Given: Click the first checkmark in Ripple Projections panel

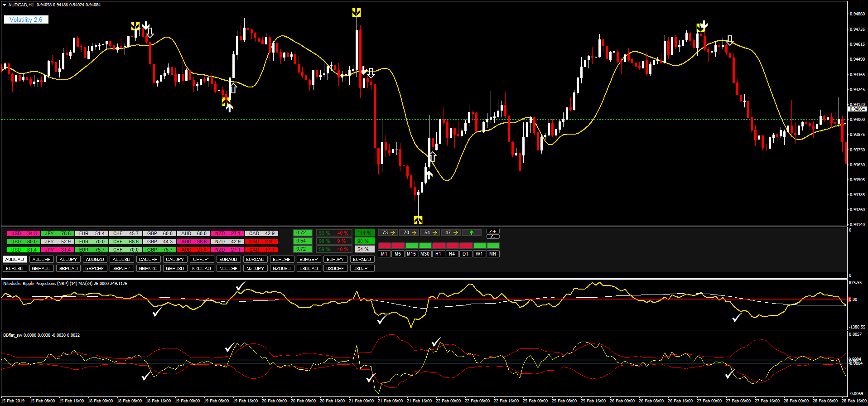Looking at the screenshot, I should (x=157, y=312).
